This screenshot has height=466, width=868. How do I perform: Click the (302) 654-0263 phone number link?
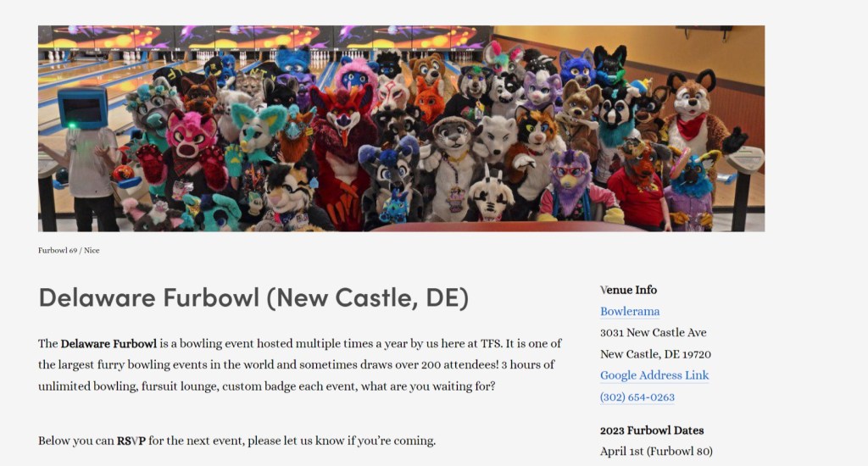click(637, 397)
